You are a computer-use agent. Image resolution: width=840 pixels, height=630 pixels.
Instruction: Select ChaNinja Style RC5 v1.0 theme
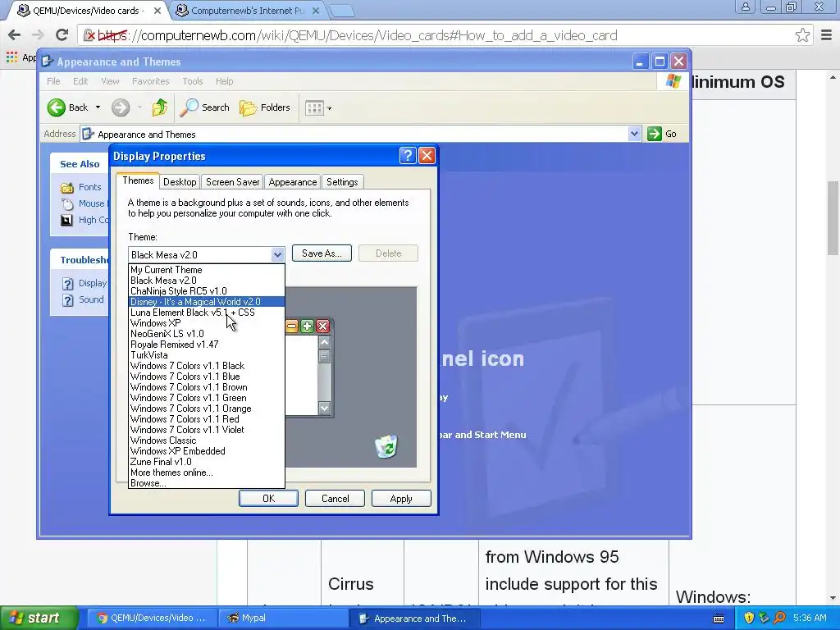pyautogui.click(x=207, y=291)
